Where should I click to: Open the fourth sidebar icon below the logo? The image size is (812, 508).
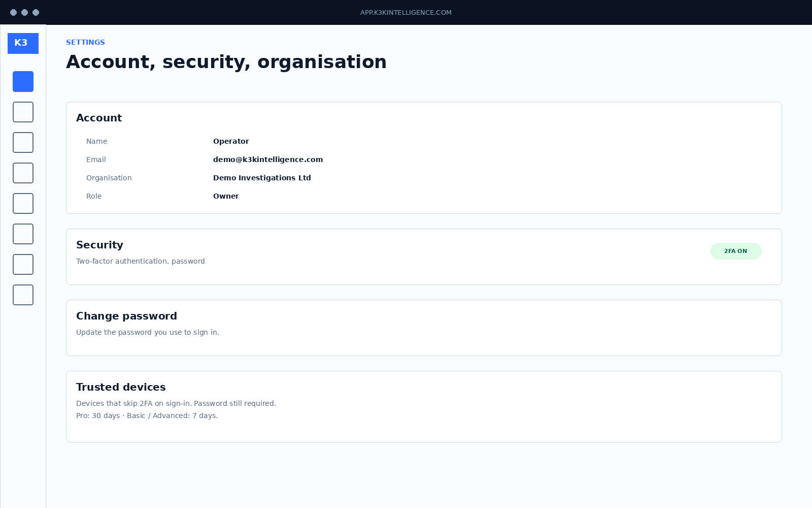23,173
